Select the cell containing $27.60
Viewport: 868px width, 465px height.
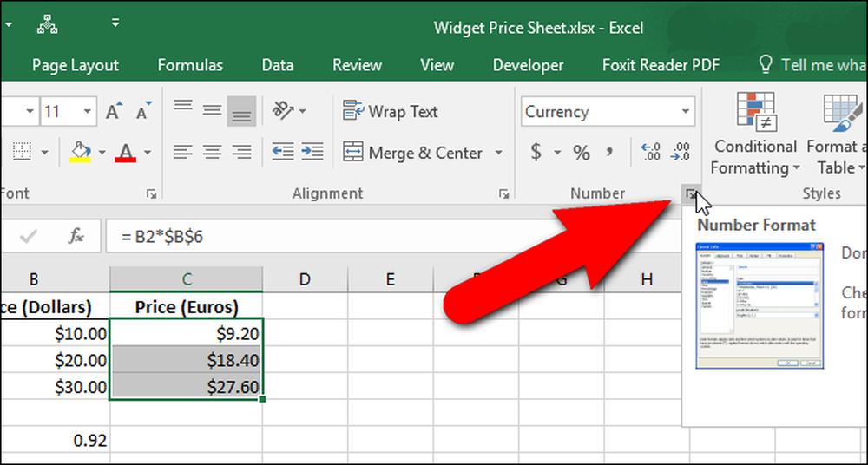(186, 386)
